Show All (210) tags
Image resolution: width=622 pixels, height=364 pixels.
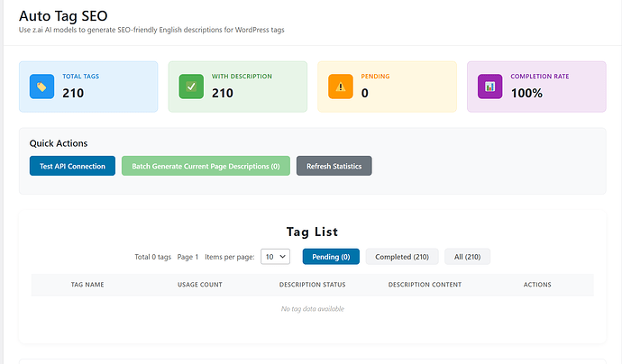coord(467,257)
